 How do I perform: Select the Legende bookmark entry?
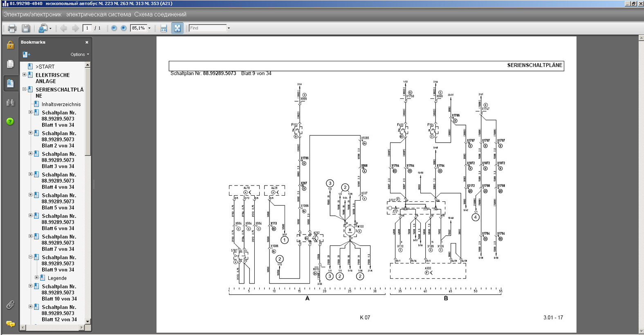point(57,278)
